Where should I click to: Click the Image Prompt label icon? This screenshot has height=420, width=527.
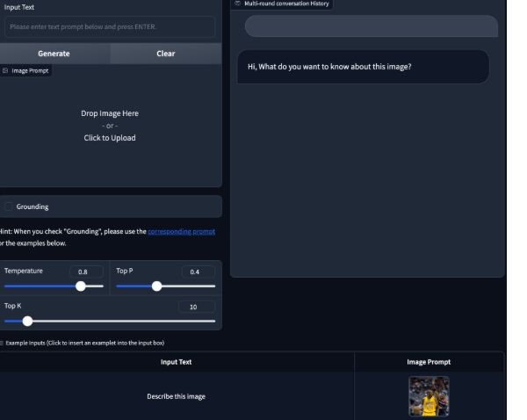coord(5,70)
